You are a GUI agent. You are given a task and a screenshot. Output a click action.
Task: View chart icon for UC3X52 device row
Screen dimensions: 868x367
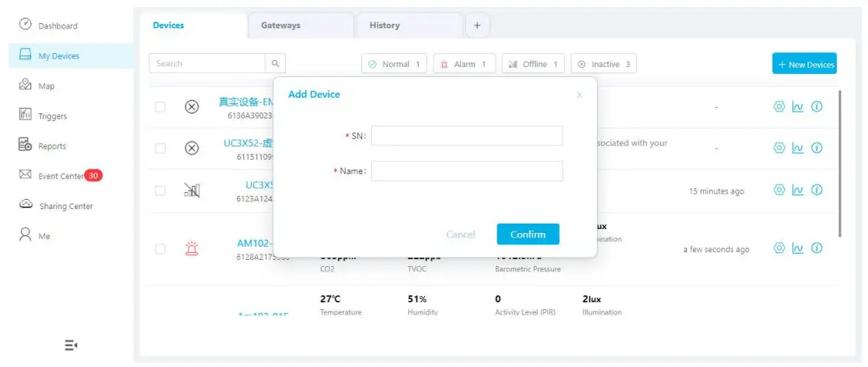tap(798, 148)
